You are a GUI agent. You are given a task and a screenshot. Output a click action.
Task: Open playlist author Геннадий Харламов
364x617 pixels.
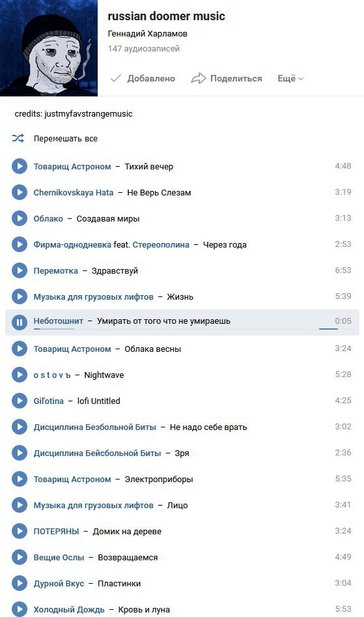(x=147, y=34)
